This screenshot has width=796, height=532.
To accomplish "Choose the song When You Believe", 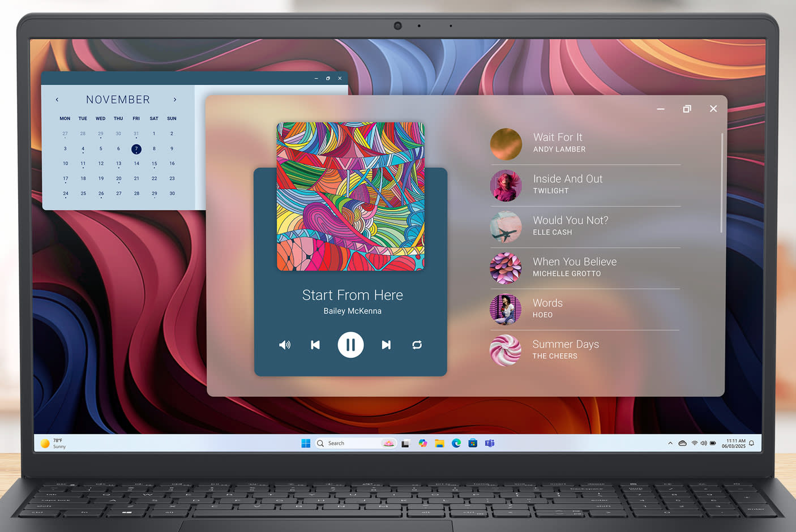I will [574, 267].
